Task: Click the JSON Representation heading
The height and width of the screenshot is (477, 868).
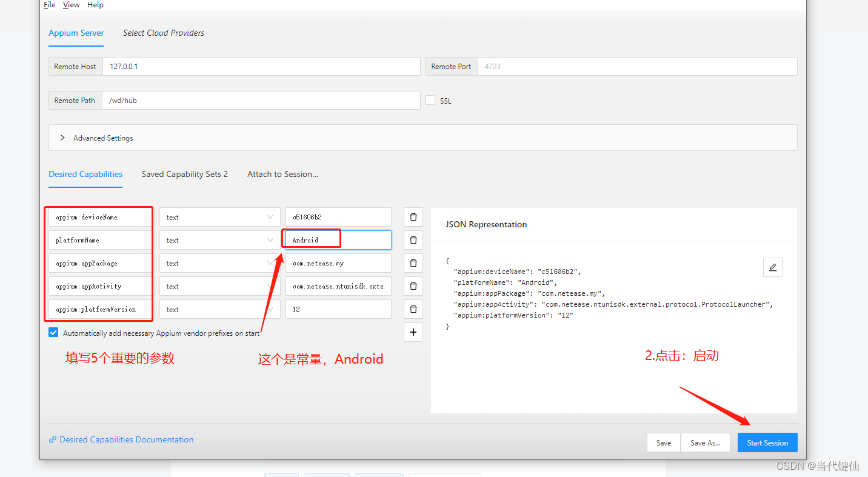Action: pos(486,224)
